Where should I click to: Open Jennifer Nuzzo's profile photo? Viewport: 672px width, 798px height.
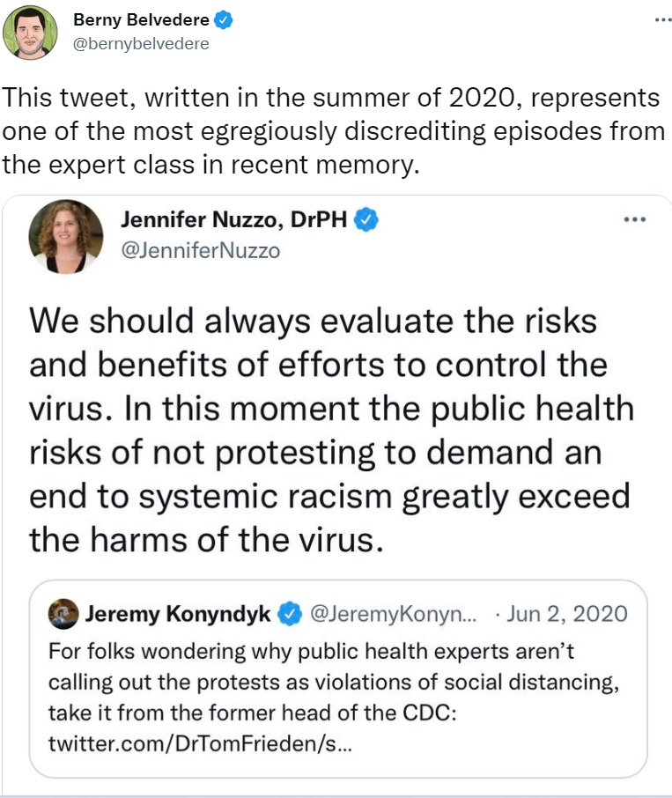66,237
